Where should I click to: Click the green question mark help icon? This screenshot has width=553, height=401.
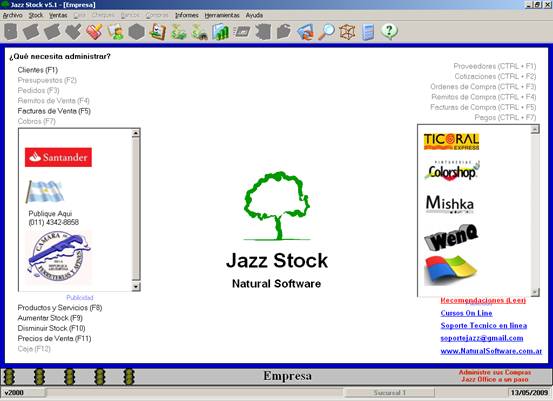(389, 31)
